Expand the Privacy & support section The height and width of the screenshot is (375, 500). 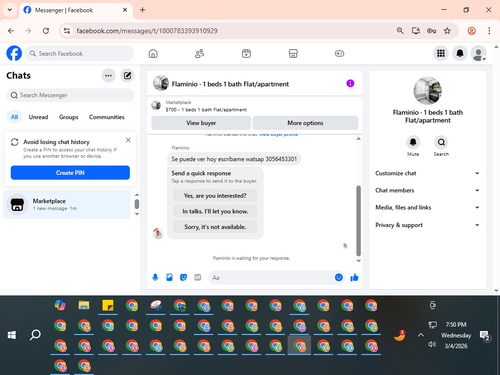point(427,225)
